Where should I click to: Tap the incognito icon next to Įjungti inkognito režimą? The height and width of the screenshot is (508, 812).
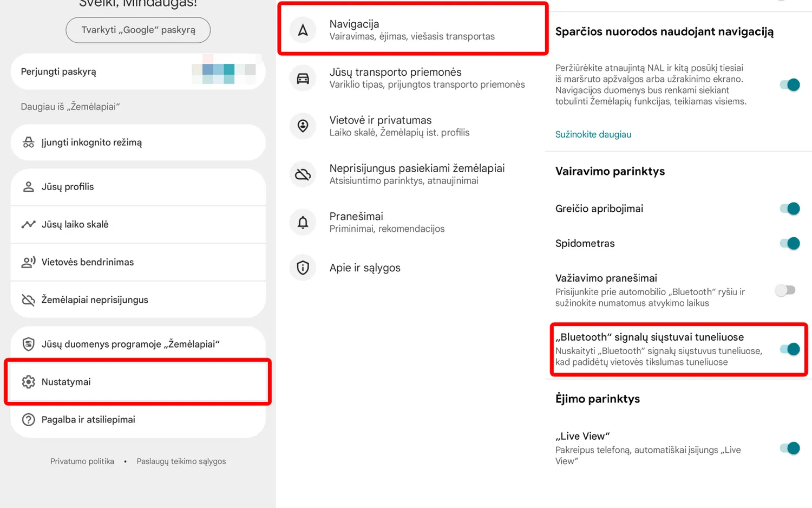29,142
